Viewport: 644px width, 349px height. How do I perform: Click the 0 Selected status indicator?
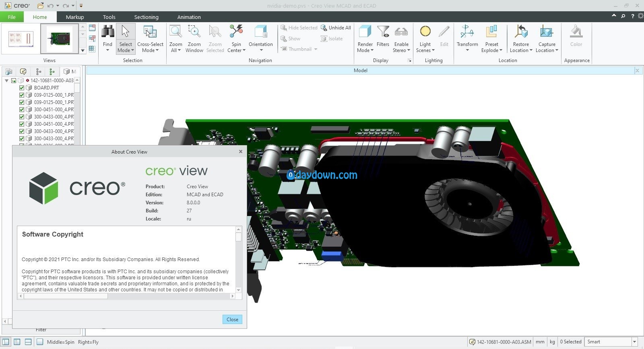570,342
